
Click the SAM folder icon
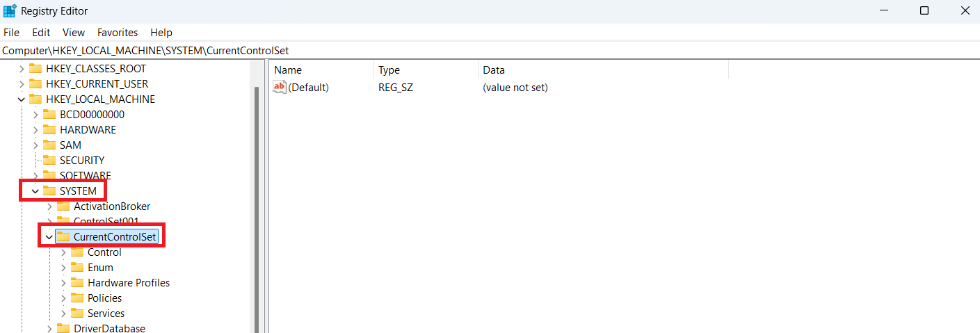(x=49, y=145)
